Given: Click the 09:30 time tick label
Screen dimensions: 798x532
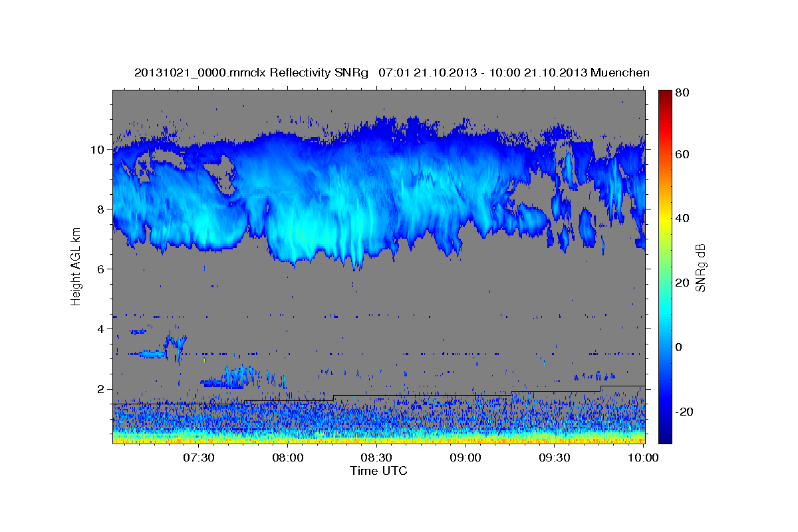Looking at the screenshot, I should click(554, 458).
